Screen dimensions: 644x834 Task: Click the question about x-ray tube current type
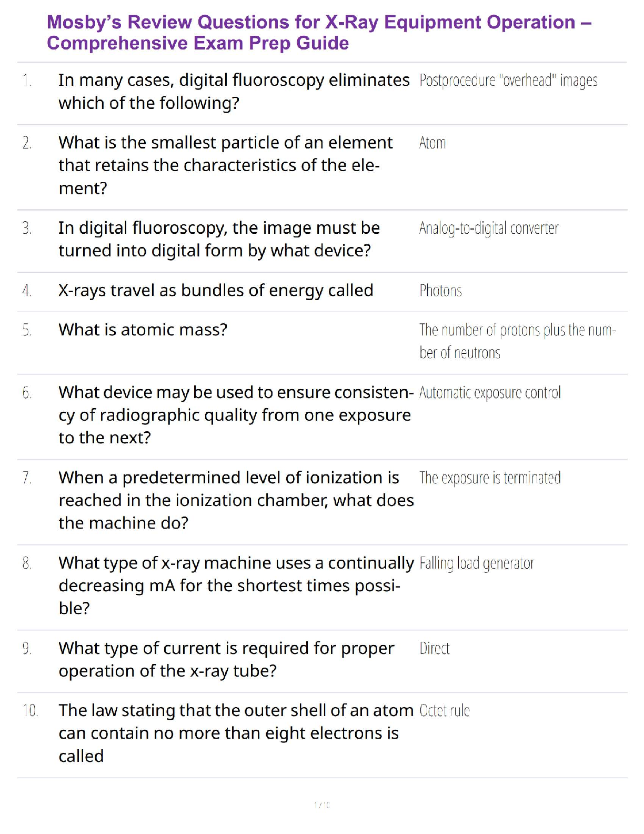click(x=226, y=659)
